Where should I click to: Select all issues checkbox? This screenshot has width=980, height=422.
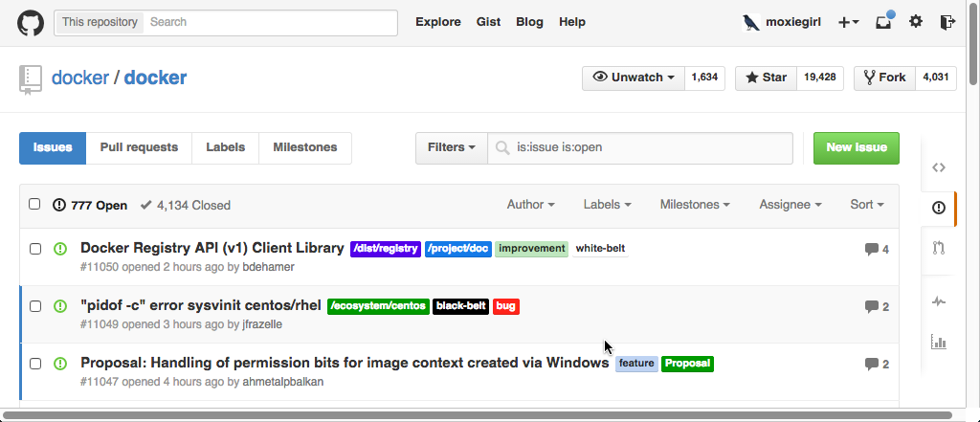pyautogui.click(x=35, y=204)
